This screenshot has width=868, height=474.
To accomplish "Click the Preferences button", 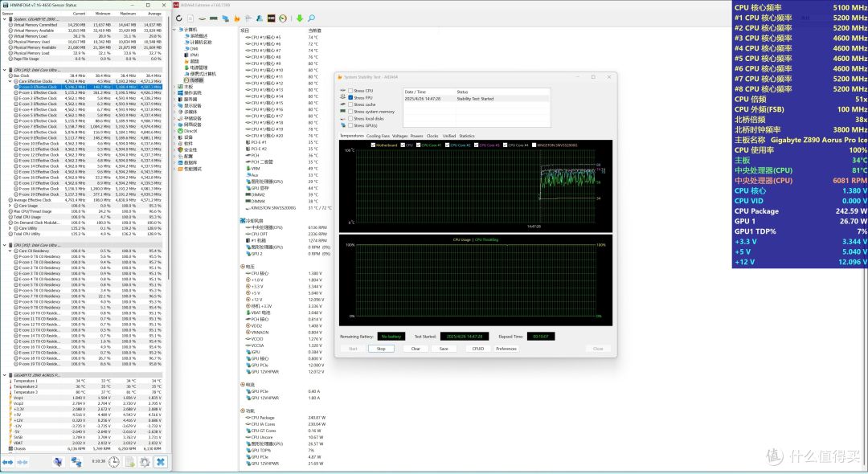I will (x=506, y=349).
